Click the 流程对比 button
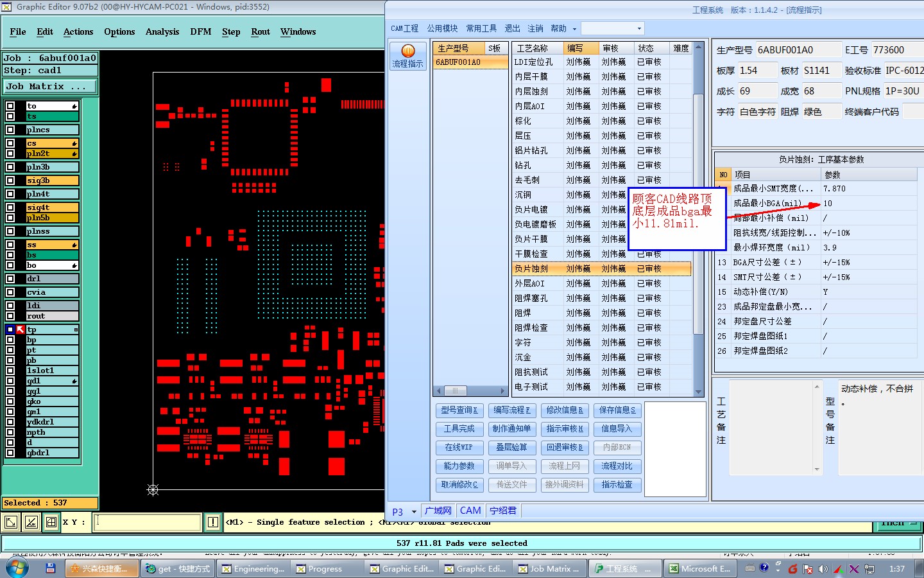Viewport: 924px width, 578px height. 617,466
